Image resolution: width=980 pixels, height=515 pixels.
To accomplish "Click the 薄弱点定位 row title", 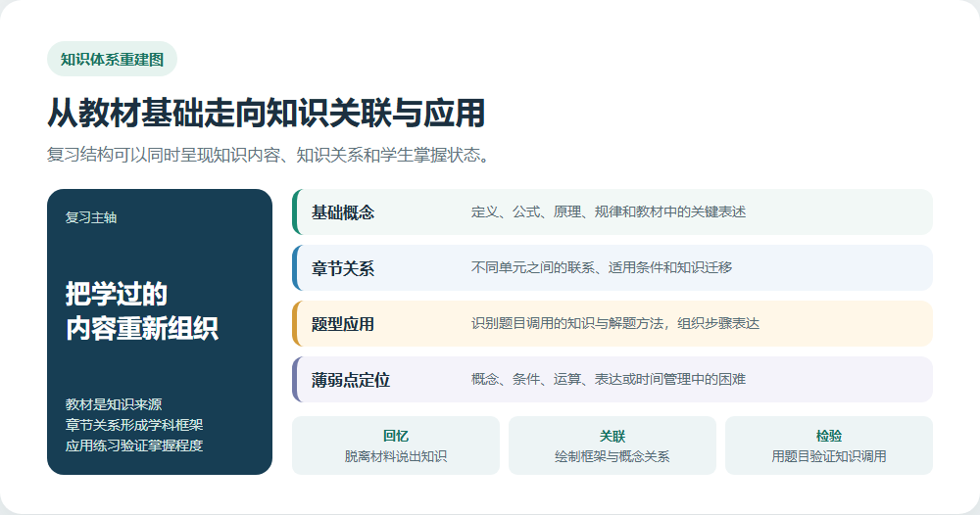I will tap(351, 380).
